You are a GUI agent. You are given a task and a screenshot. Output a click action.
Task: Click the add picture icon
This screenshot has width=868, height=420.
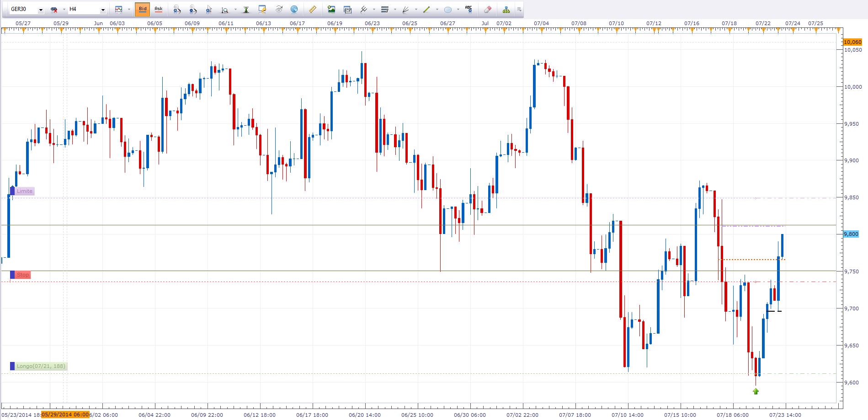331,9
